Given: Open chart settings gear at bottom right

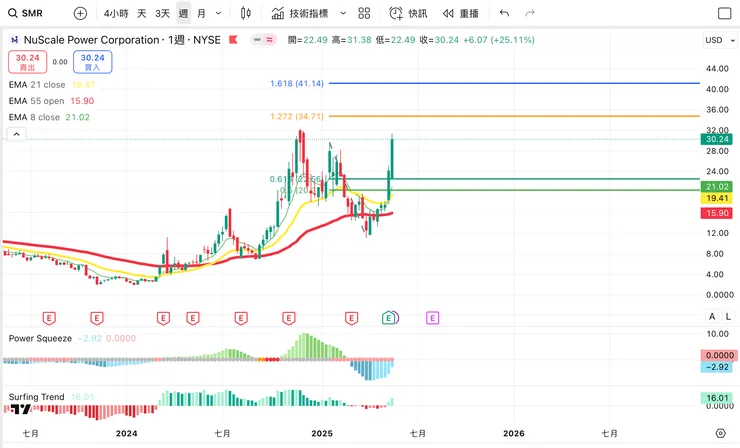Looking at the screenshot, I should pos(720,433).
